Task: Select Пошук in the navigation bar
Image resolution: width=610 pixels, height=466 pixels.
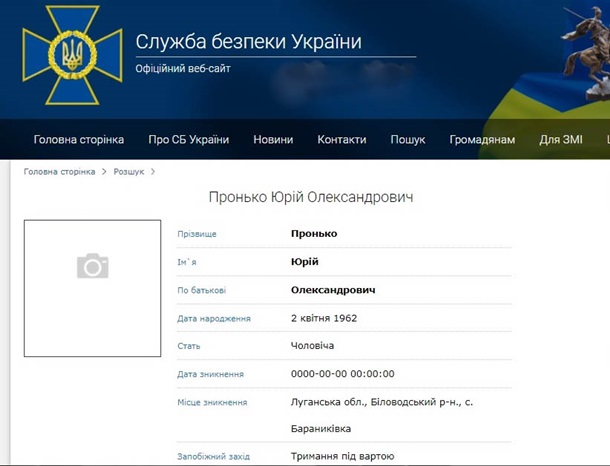Action: point(408,140)
